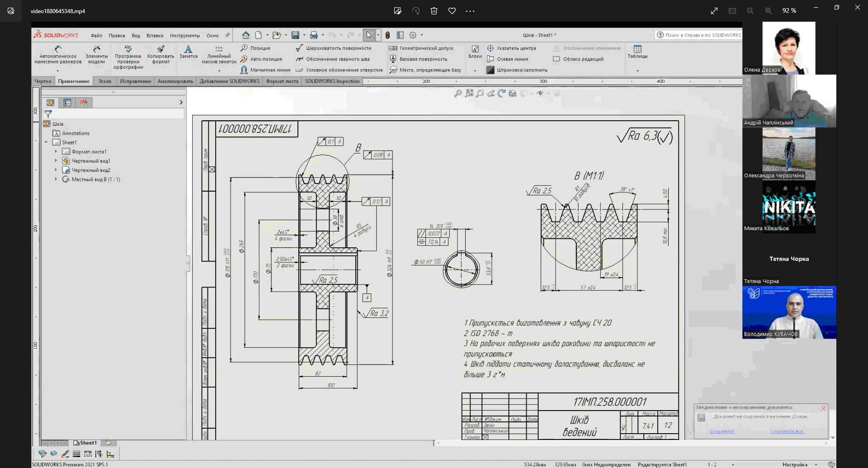Click the Сохранить все link

coord(787,431)
